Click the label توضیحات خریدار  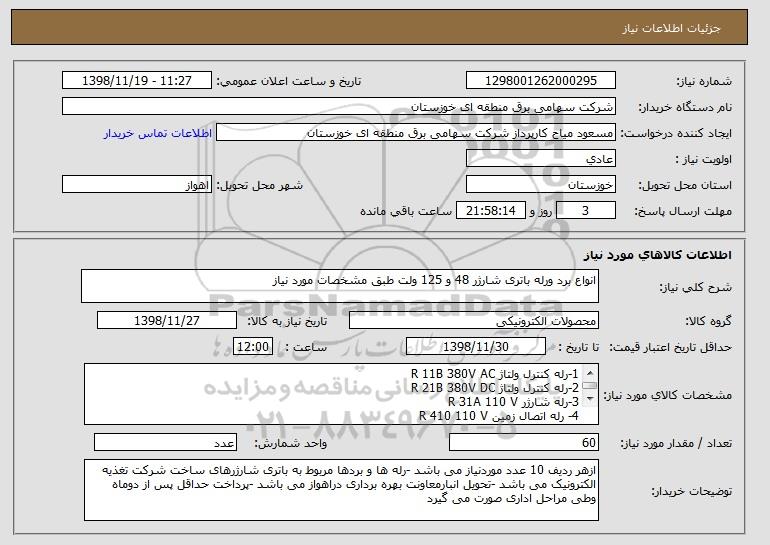click(x=691, y=491)
